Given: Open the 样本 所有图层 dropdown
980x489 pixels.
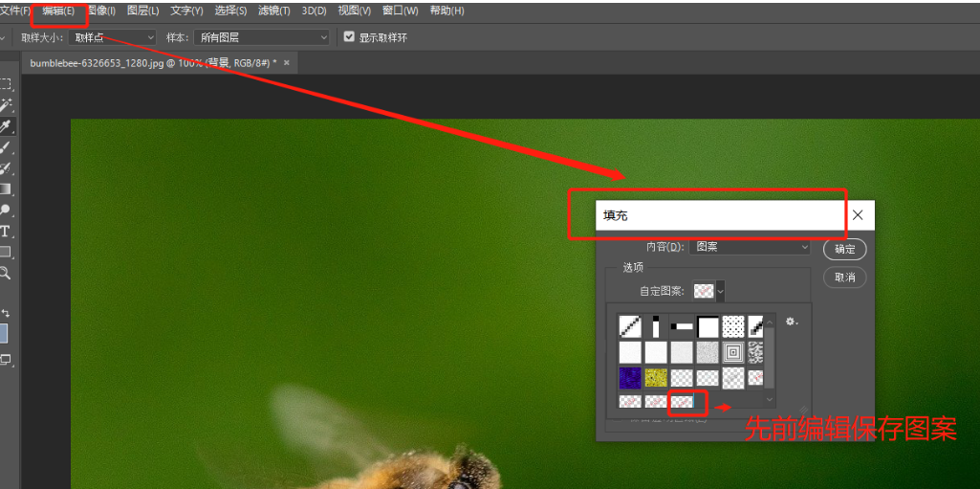Looking at the screenshot, I should [x=261, y=37].
